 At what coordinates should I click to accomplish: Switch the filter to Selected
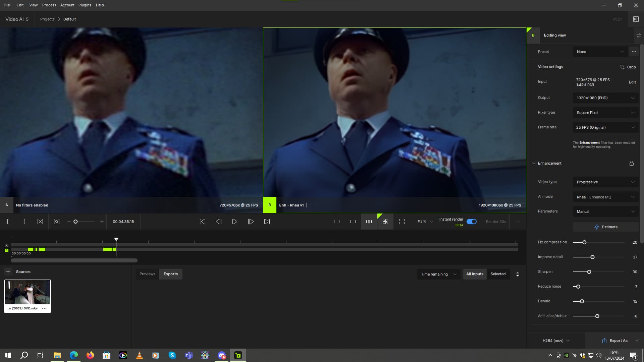pyautogui.click(x=498, y=274)
